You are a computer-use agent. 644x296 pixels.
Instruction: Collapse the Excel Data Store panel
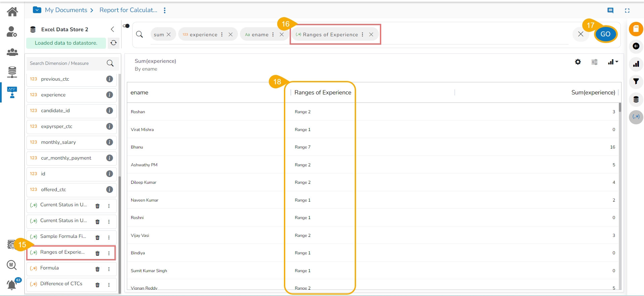(x=112, y=29)
